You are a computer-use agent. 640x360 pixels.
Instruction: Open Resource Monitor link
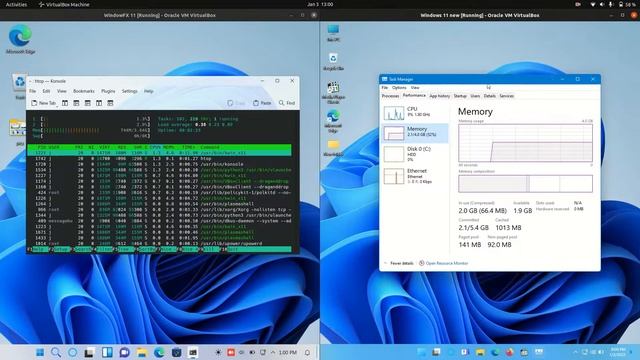[x=444, y=263]
